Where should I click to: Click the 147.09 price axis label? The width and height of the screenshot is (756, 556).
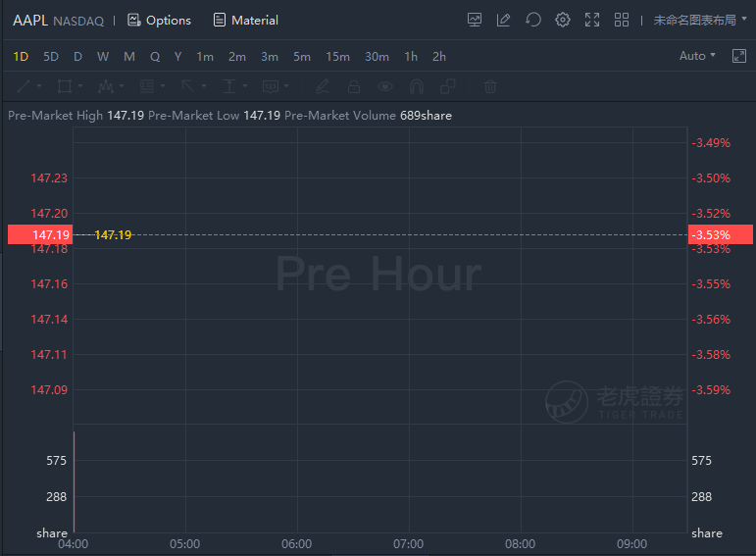point(49,389)
